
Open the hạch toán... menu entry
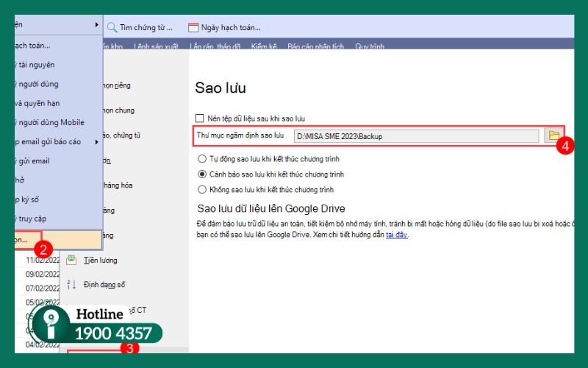[59, 46]
